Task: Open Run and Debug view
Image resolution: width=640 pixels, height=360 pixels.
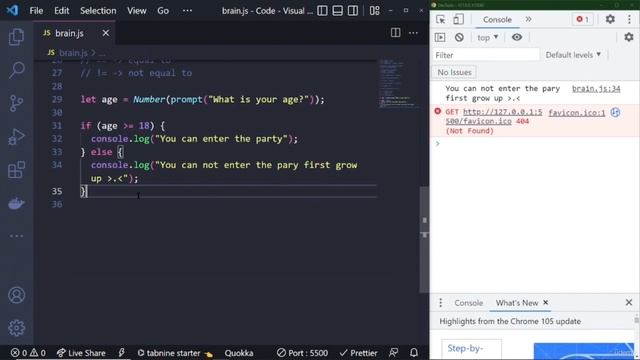Action: point(16,137)
